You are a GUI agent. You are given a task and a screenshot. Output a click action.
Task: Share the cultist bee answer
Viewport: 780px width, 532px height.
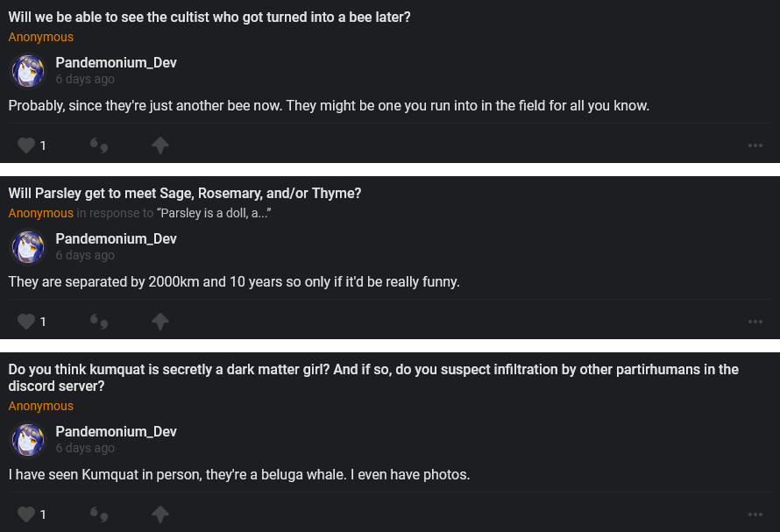coord(160,145)
